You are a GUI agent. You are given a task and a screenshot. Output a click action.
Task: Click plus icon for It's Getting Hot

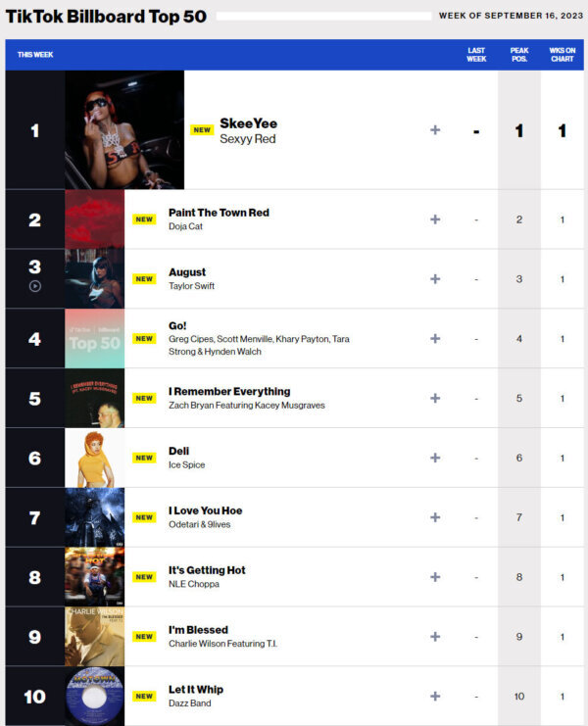coord(435,577)
